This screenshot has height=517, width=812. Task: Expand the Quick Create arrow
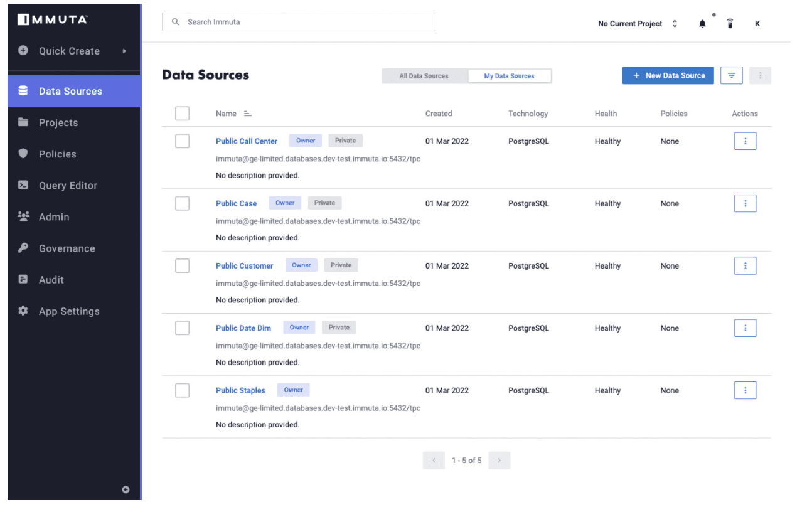pyautogui.click(x=124, y=51)
